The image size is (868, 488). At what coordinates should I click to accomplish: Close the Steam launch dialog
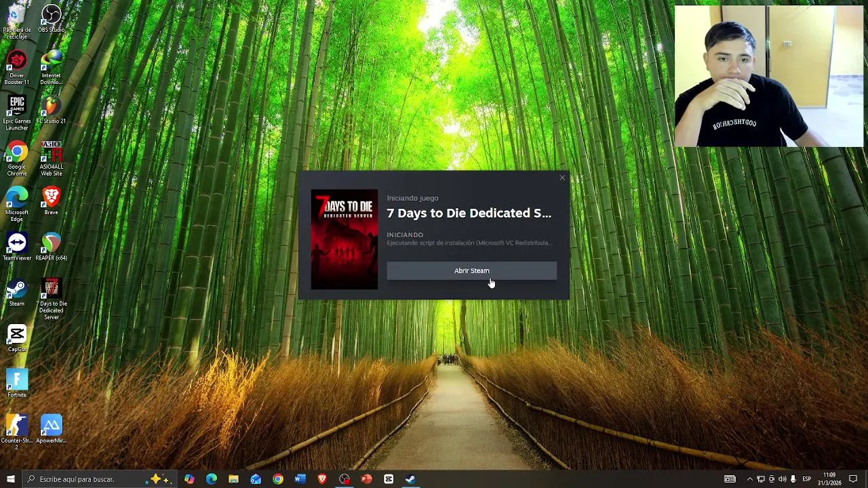tap(562, 178)
